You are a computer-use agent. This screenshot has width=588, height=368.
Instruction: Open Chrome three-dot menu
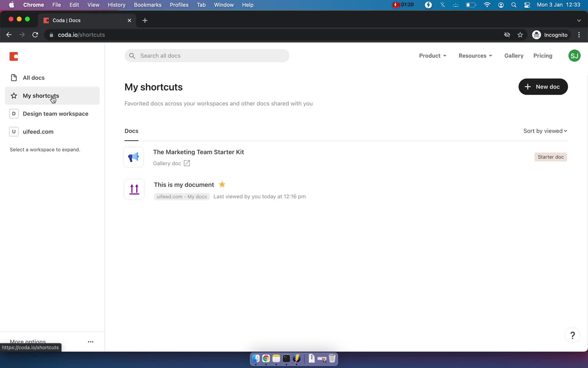(x=579, y=35)
